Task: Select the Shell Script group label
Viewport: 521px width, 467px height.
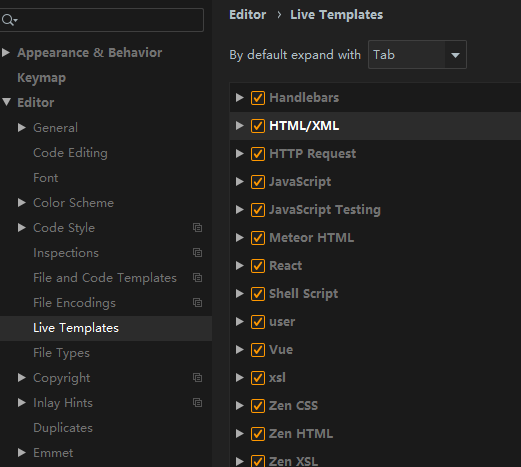Action: 303,294
